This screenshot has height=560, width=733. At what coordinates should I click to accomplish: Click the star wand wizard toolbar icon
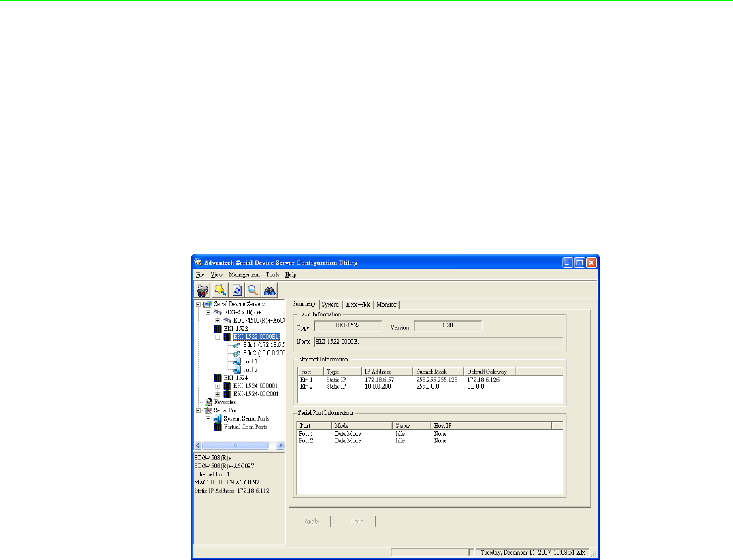(x=220, y=291)
